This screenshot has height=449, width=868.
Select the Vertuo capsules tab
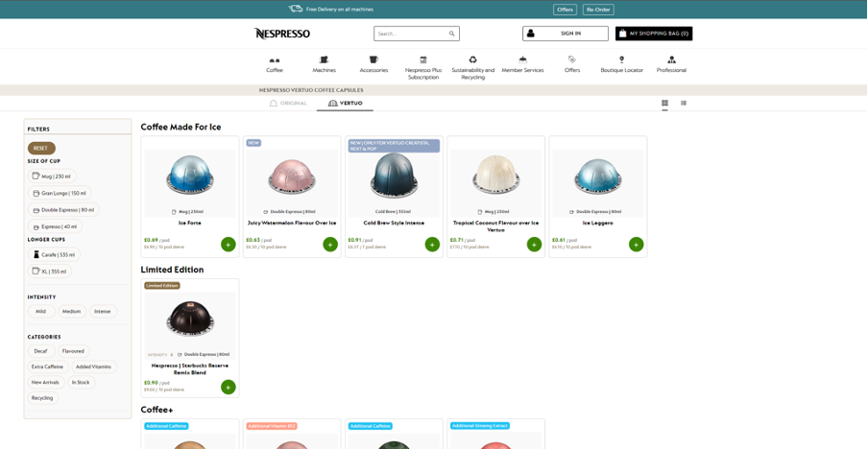[x=346, y=103]
